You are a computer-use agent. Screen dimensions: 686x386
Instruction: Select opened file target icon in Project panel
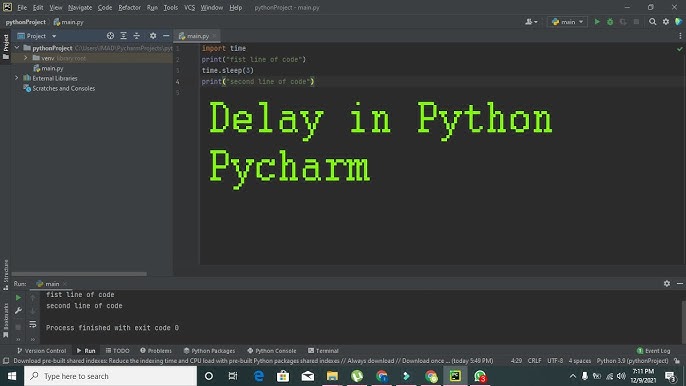[110, 36]
